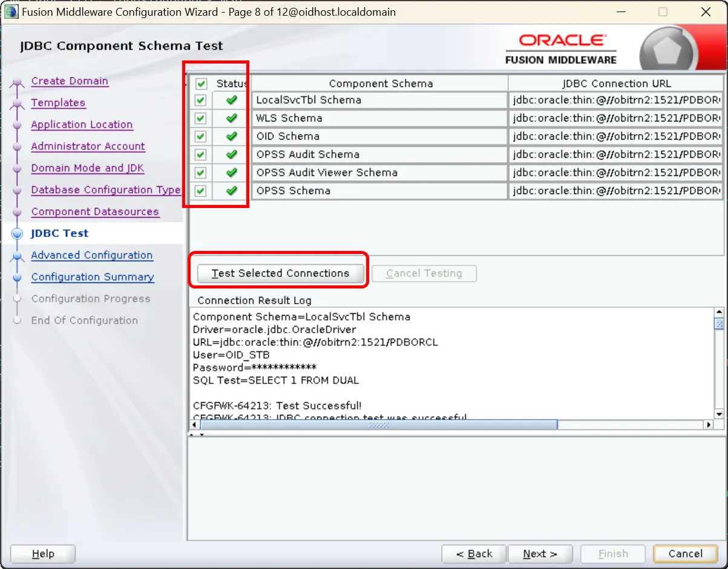Screen dimensions: 728x569
Task: Select the WLS Schema cell
Action: pyautogui.click(x=379, y=119)
